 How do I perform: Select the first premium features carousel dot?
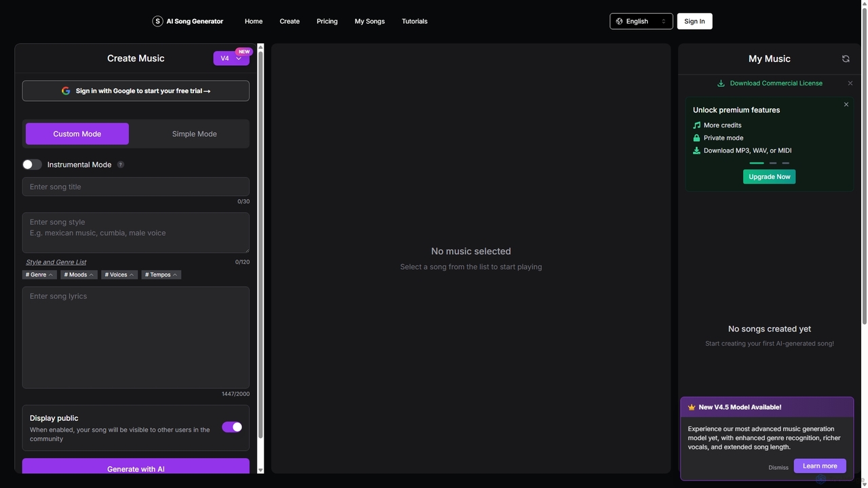pos(757,163)
